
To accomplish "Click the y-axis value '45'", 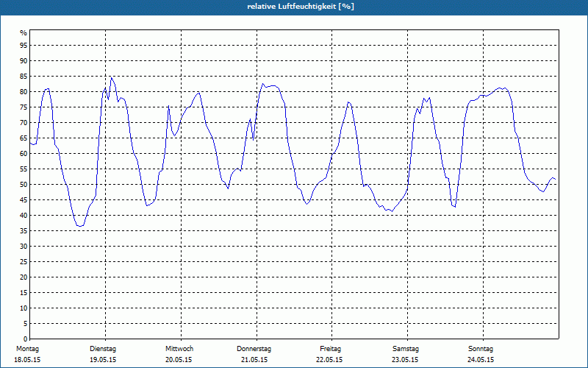I will coord(24,199).
